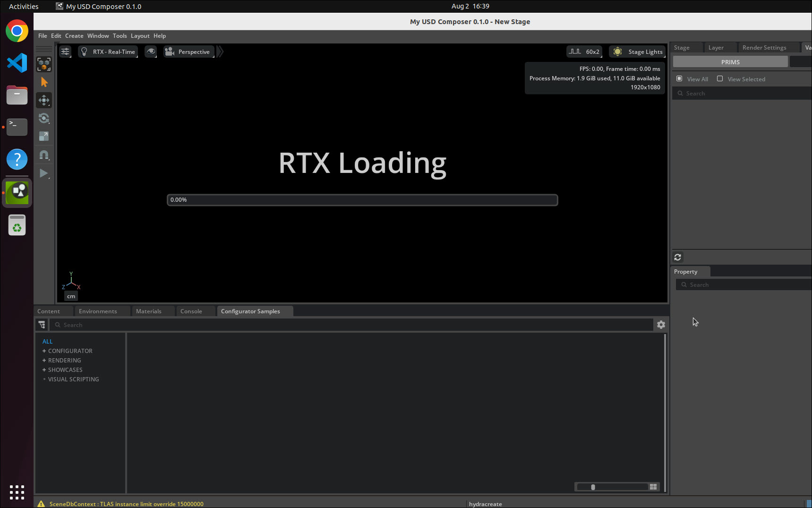Open the Files manager from the dock
This screenshot has height=508, width=812.
(x=17, y=95)
